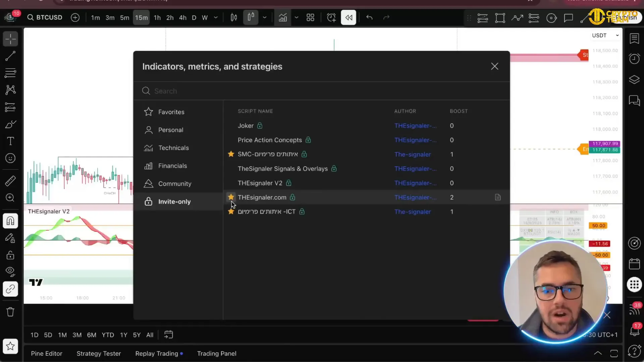Open the Pine Editor tab
Screen dimensions: 644x362
[47, 354]
